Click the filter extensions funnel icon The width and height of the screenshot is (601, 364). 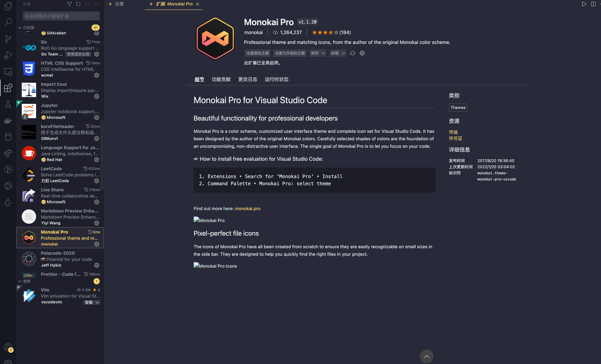(69, 4)
